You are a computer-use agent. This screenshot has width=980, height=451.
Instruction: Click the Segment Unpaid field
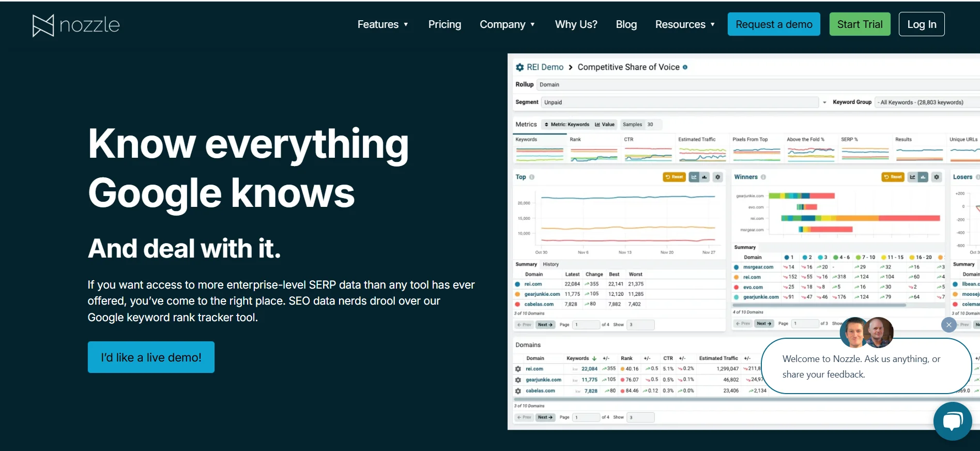point(680,102)
